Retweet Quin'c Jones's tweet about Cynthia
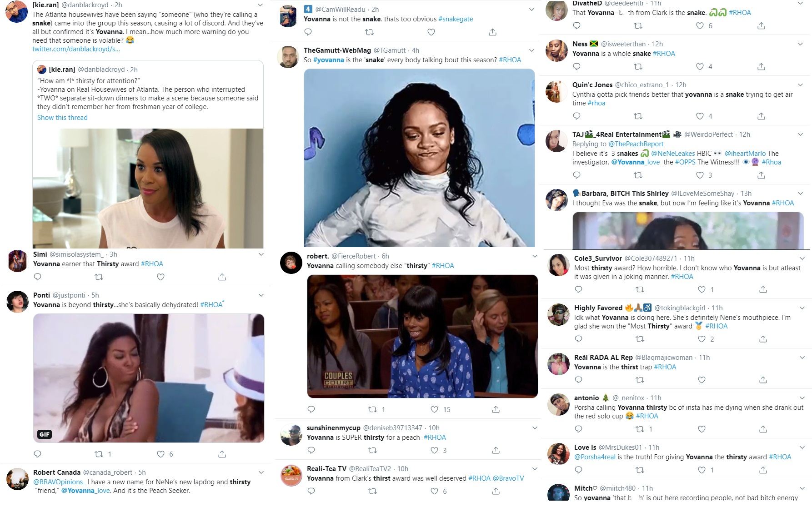The height and width of the screenshot is (507, 812). tap(638, 116)
